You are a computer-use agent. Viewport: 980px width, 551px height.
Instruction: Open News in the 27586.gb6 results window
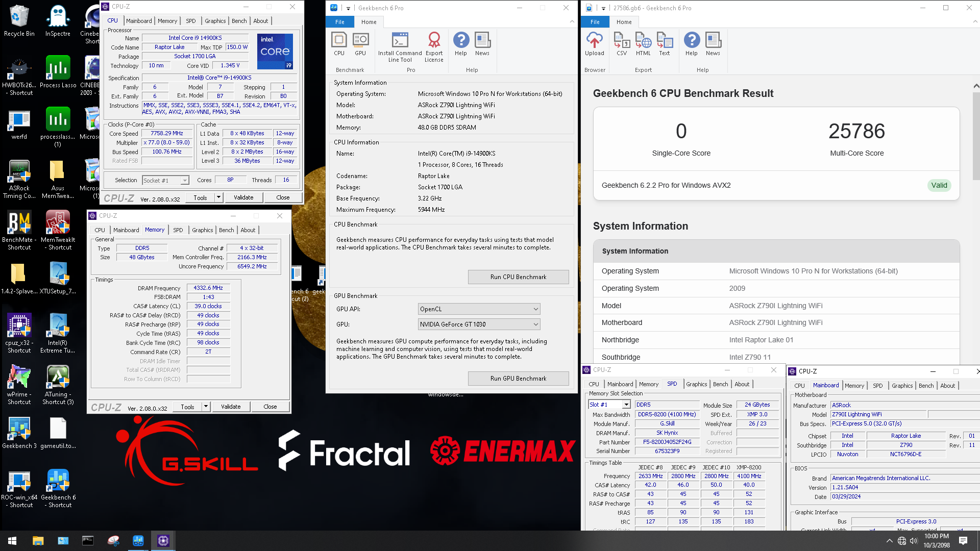pyautogui.click(x=713, y=44)
